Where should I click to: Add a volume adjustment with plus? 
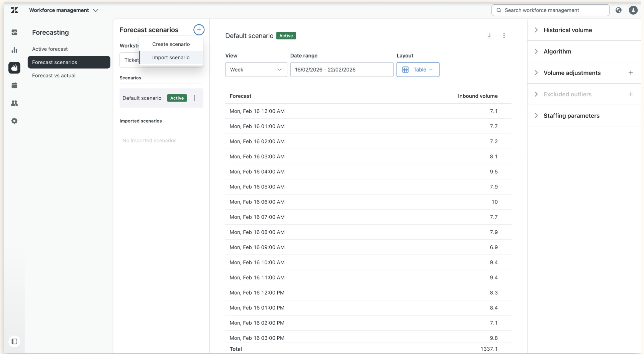[631, 73]
